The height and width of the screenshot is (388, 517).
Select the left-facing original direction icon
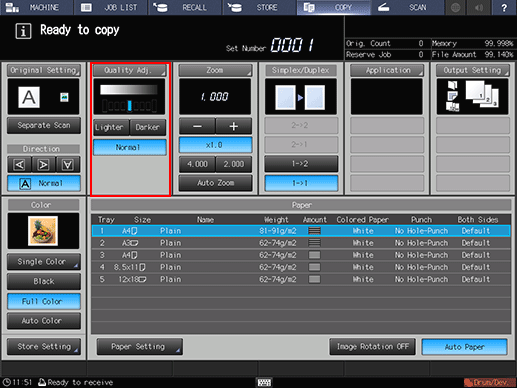[19, 165]
